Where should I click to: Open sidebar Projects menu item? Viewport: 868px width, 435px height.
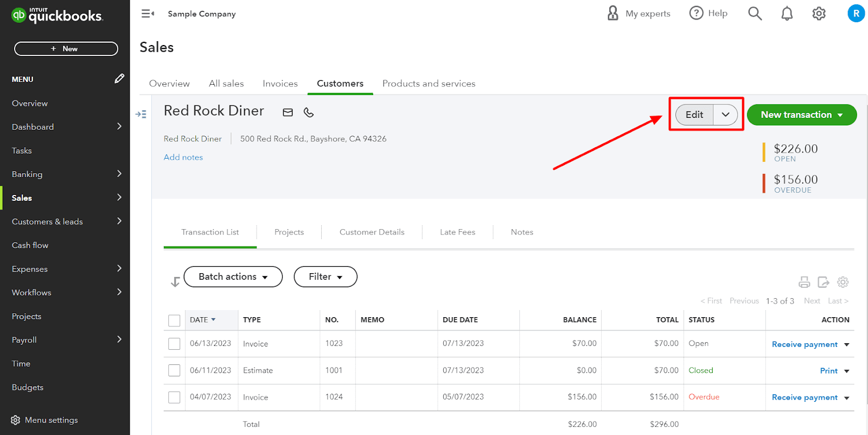point(27,316)
